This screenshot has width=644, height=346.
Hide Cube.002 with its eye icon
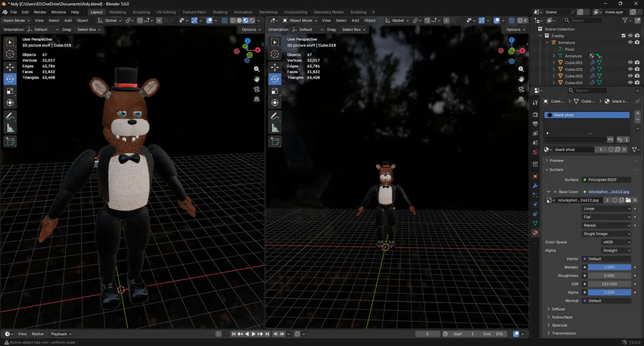(630, 69)
